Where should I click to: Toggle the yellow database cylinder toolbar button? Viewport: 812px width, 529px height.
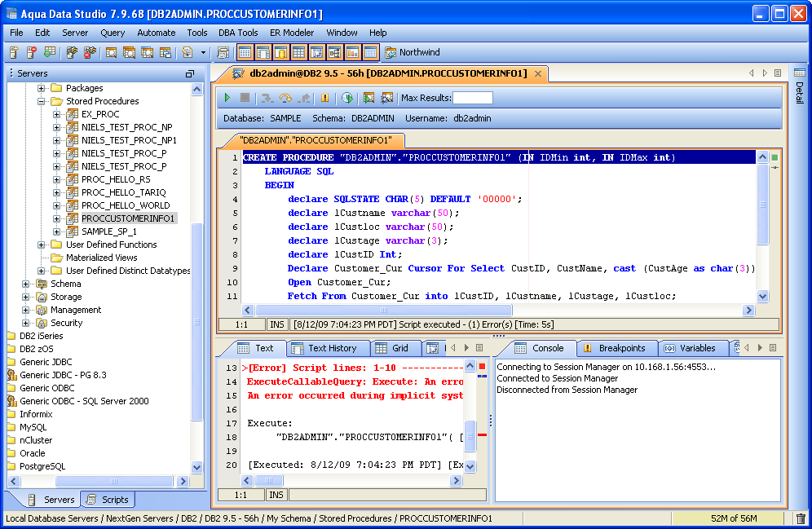point(280,53)
